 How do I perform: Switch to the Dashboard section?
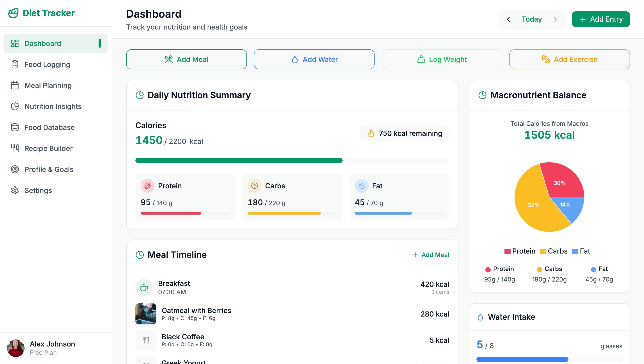click(43, 43)
